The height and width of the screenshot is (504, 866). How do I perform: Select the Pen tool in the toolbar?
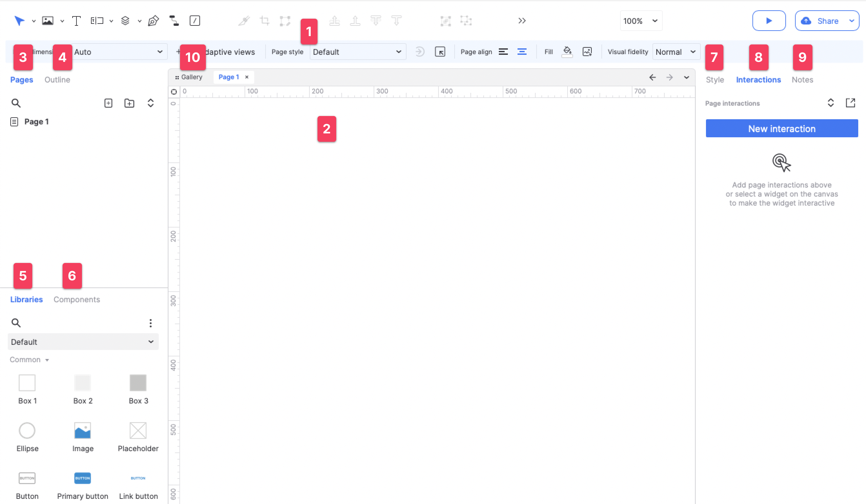154,21
